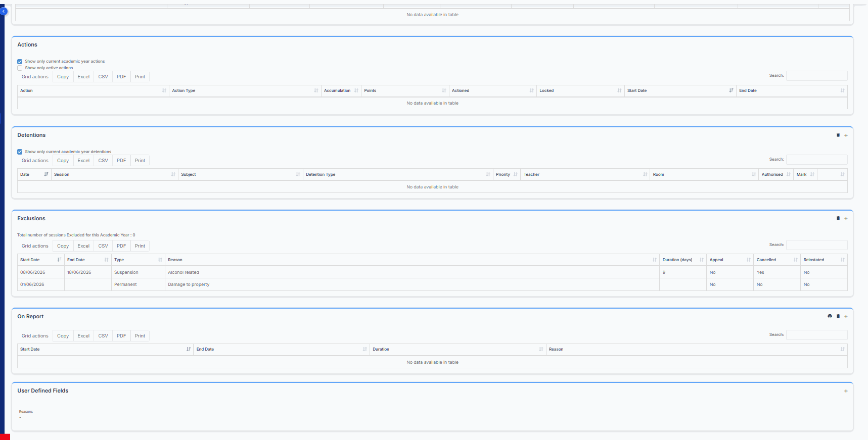Sort Actions table by Start Date column
Image resolution: width=868 pixels, height=440 pixels.
click(x=680, y=91)
